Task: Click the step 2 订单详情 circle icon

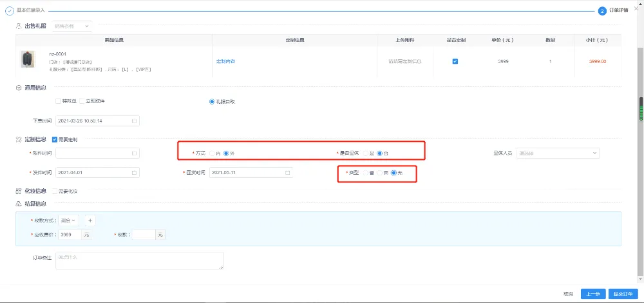Action: pos(602,11)
